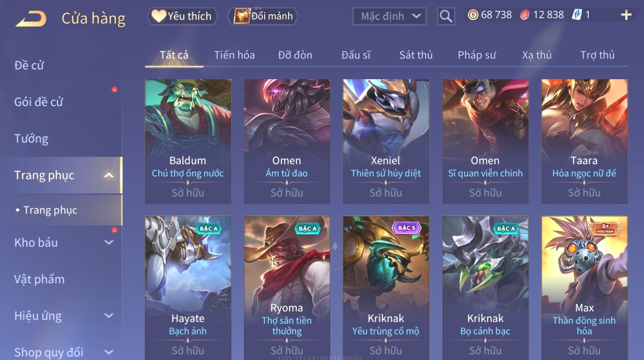Click the back arrow icon

coord(31,19)
